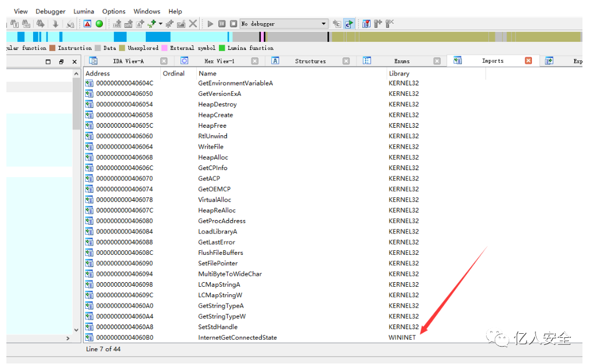The height and width of the screenshot is (364, 590).
Task: Click the green circle toolbar icon
Action: (99, 24)
